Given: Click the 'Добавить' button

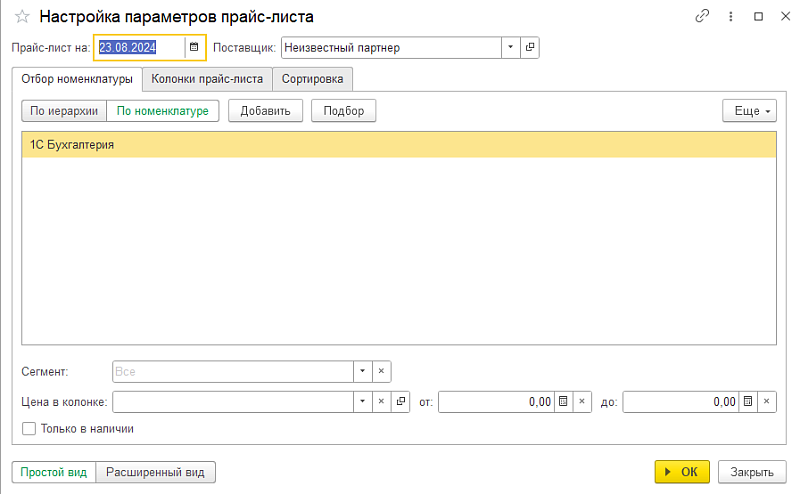Looking at the screenshot, I should pyautogui.click(x=265, y=111).
